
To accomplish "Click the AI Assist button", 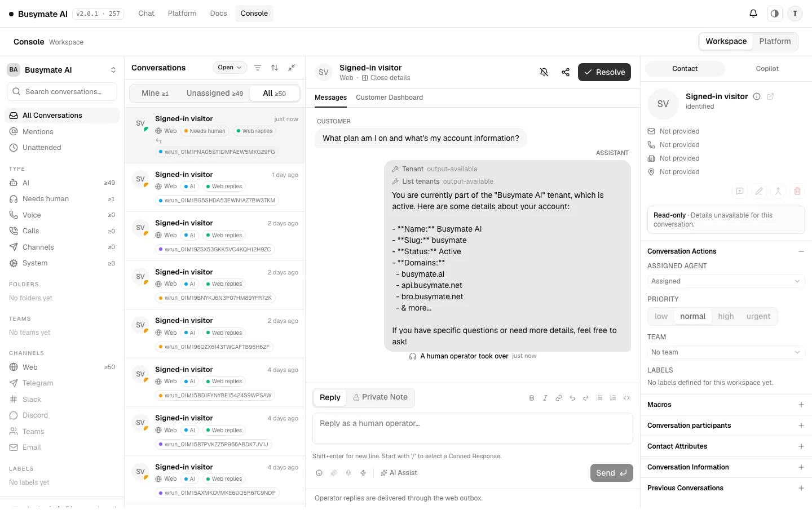I will pyautogui.click(x=399, y=473).
